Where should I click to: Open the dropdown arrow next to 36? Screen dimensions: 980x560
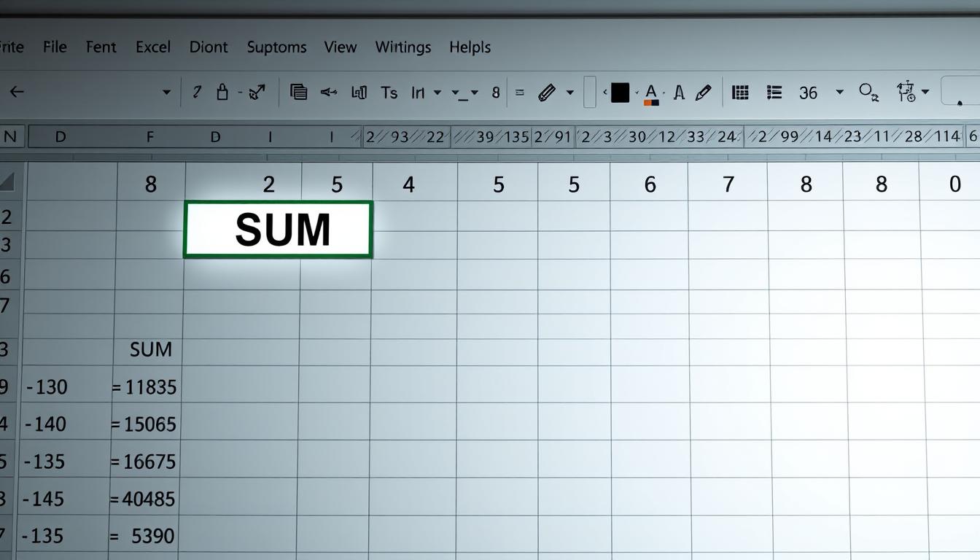tap(839, 93)
